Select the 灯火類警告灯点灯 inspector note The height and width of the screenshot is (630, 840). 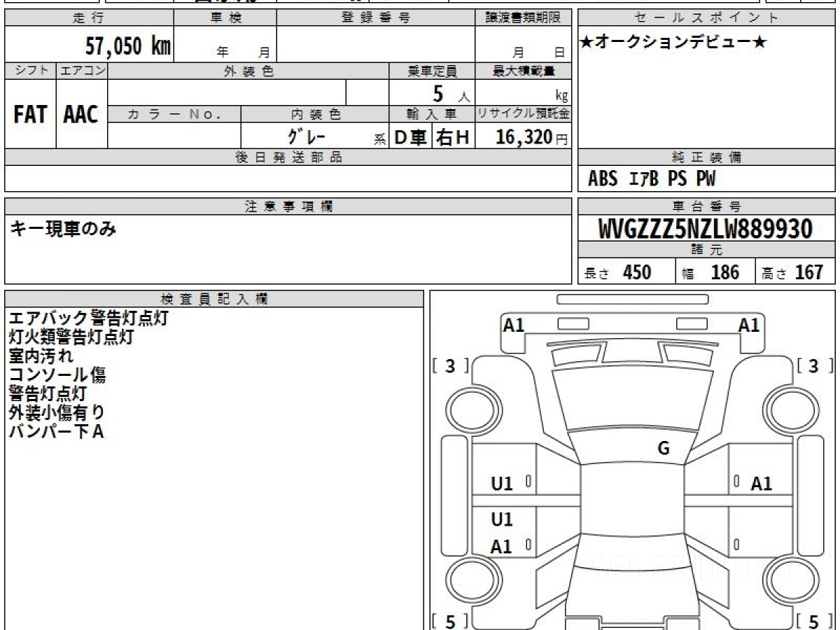(x=71, y=337)
